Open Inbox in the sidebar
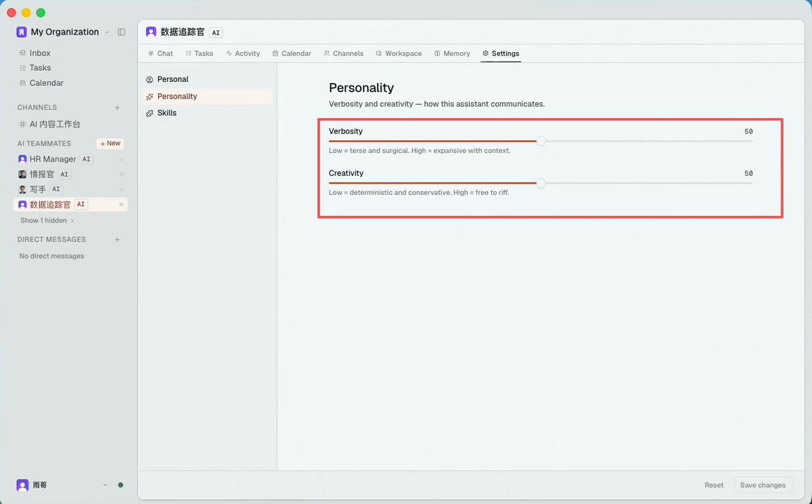Viewport: 812px width, 504px height. click(x=40, y=53)
